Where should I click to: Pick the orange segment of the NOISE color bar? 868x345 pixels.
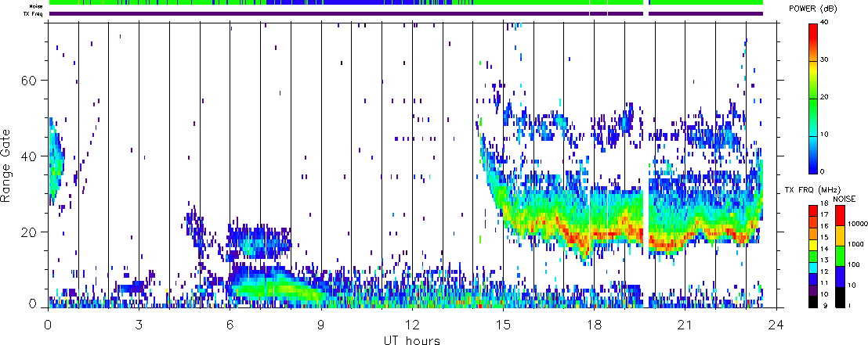click(839, 235)
